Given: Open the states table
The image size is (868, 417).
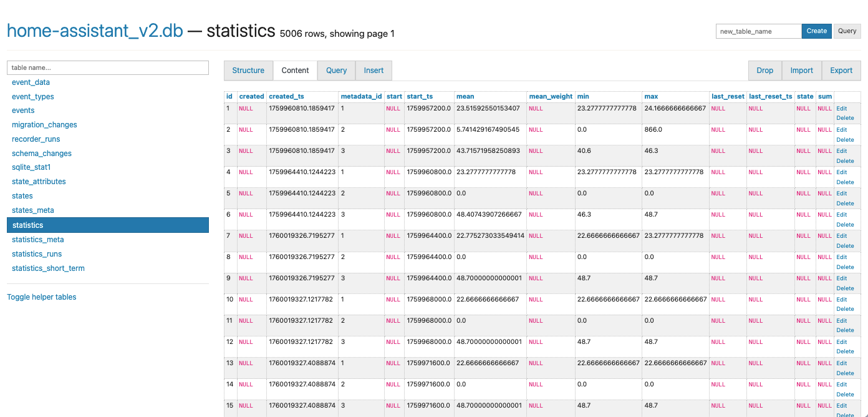Looking at the screenshot, I should pos(22,196).
